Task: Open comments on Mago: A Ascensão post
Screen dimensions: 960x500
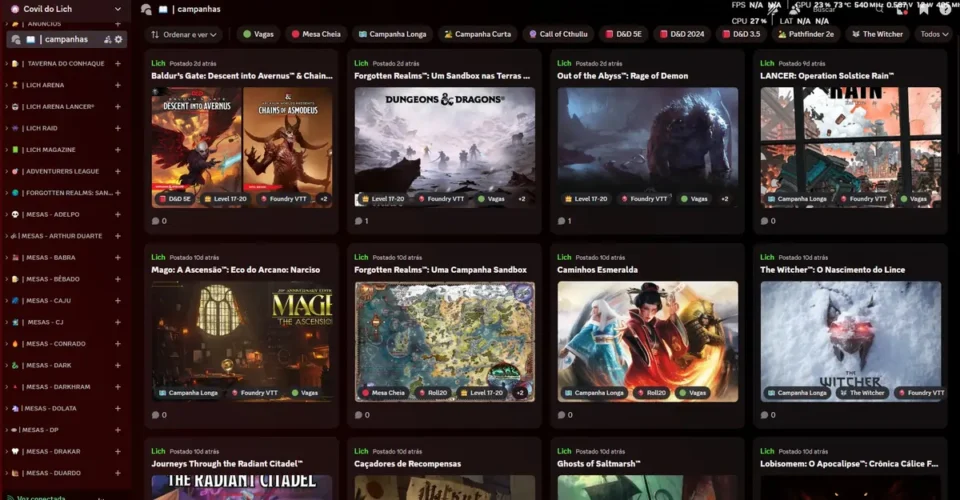Action: [159, 415]
